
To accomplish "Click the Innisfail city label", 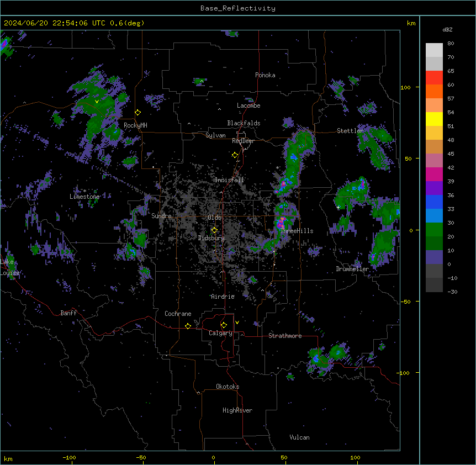I will coord(229,180).
